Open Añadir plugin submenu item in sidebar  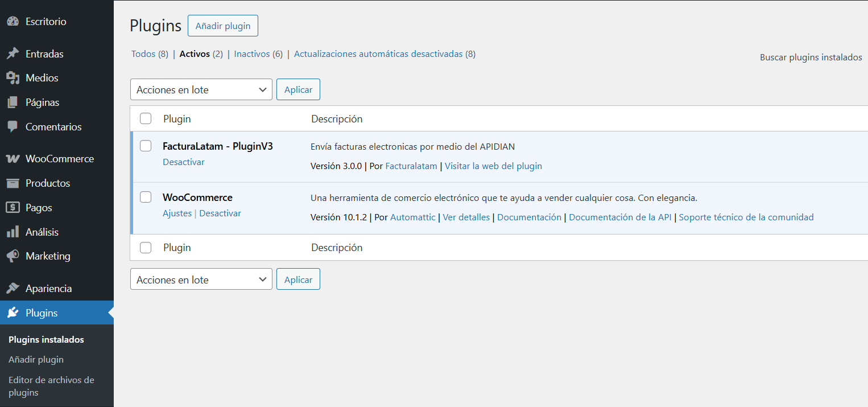36,360
